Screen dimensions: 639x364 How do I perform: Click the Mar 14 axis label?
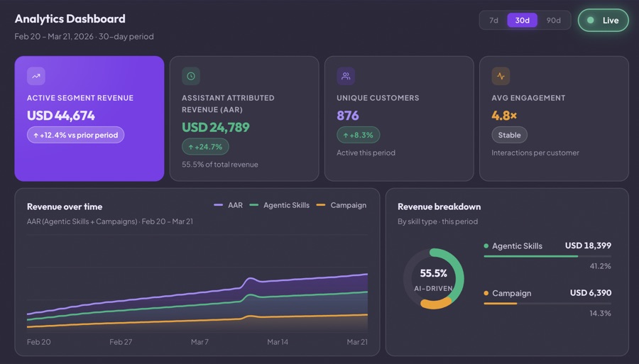click(x=278, y=342)
